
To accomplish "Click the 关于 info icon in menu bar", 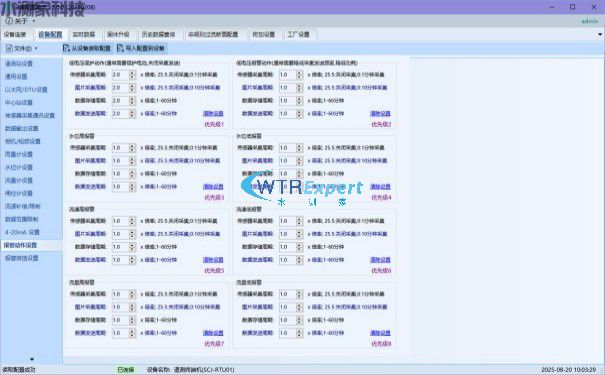I will [x=8, y=21].
